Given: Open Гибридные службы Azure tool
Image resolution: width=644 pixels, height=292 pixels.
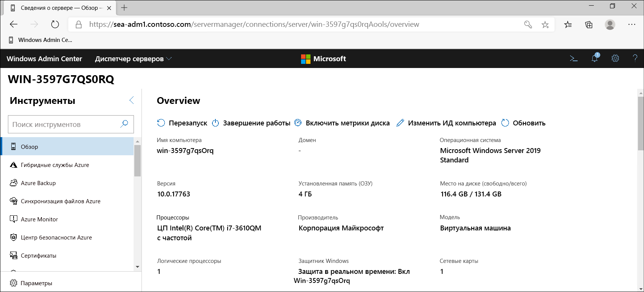Looking at the screenshot, I should point(68,165).
